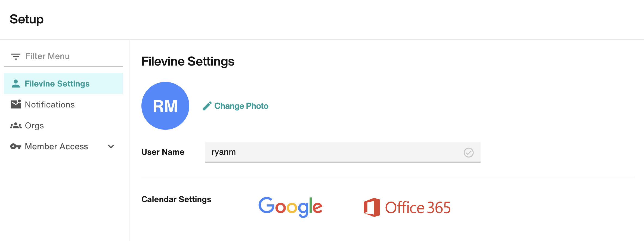Navigate to the Orgs settings page
Viewport: 644px width, 241px height.
(34, 125)
